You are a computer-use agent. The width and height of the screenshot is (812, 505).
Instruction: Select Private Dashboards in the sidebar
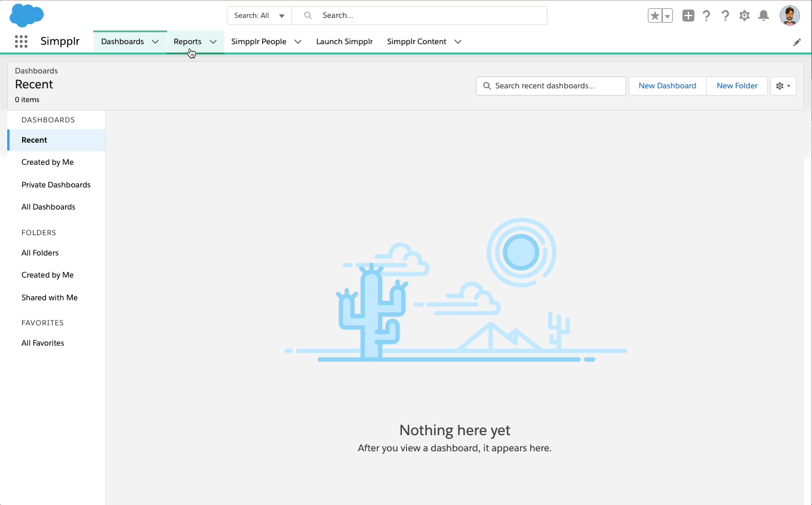[56, 185]
